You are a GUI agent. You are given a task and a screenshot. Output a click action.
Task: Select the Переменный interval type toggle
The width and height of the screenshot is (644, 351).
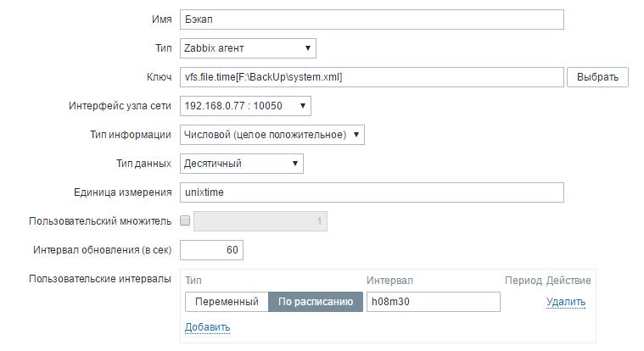(227, 302)
